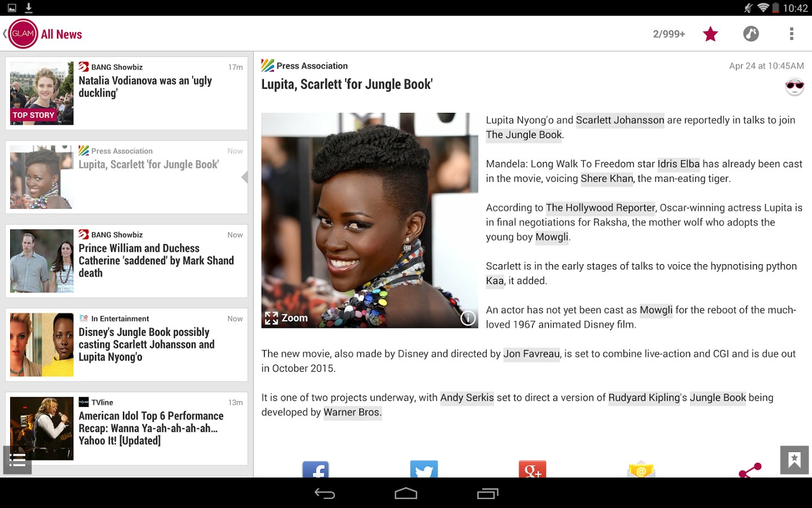
Task: Follow the Andy Serkis link
Action: (x=467, y=398)
